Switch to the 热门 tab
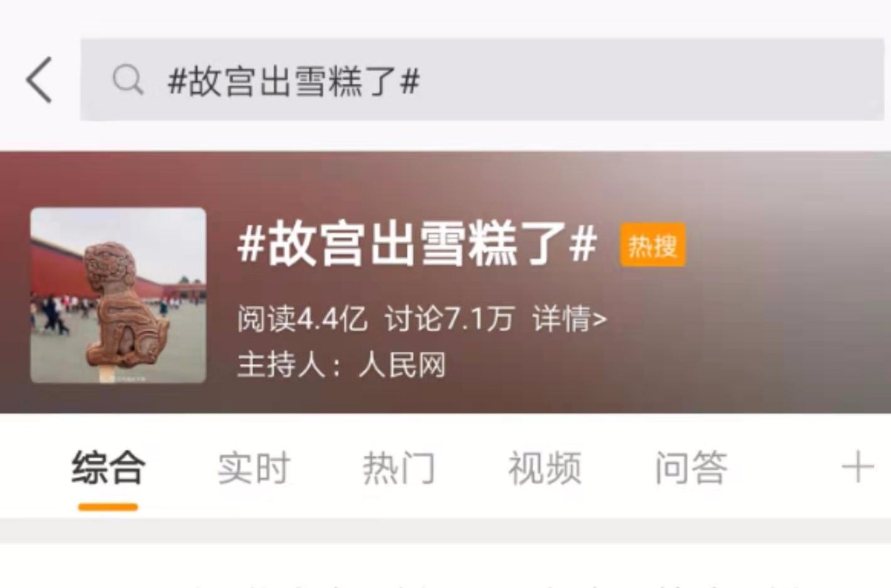 (x=399, y=468)
